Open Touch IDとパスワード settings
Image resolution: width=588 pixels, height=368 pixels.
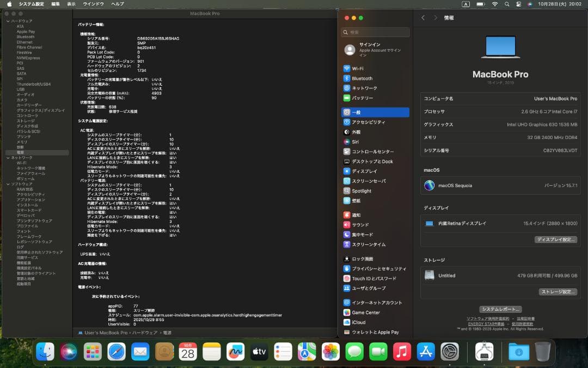pyautogui.click(x=370, y=279)
